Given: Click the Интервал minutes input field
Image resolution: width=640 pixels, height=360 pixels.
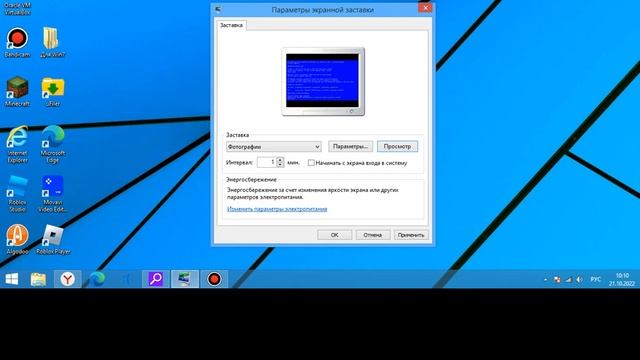Looking at the screenshot, I should [x=267, y=162].
